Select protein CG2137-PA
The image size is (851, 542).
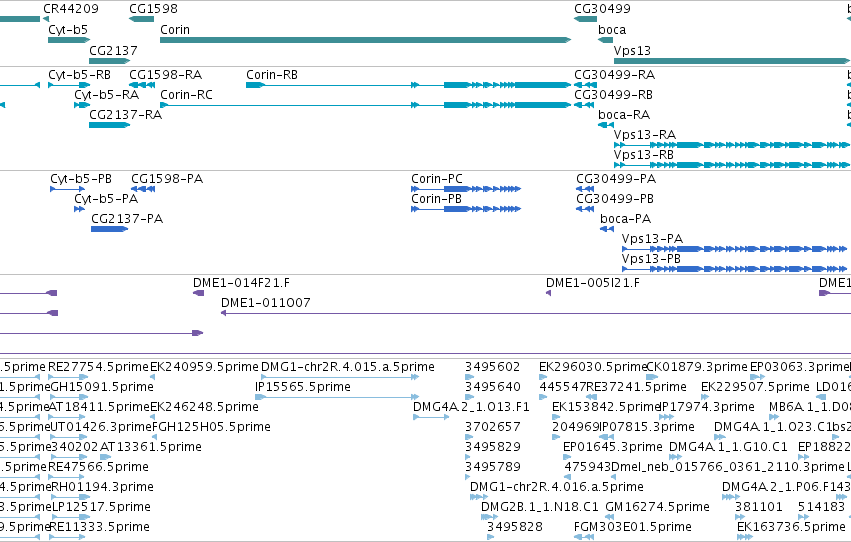109,229
